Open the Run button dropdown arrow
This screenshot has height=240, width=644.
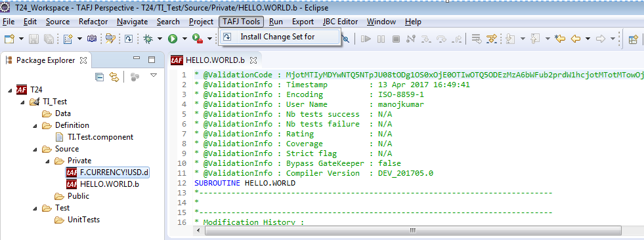[x=185, y=39]
